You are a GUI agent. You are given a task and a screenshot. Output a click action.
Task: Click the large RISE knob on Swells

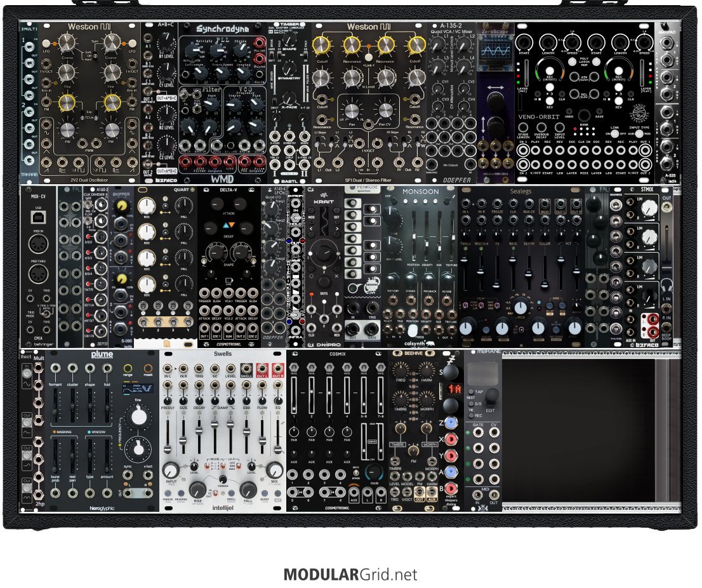pos(197,489)
